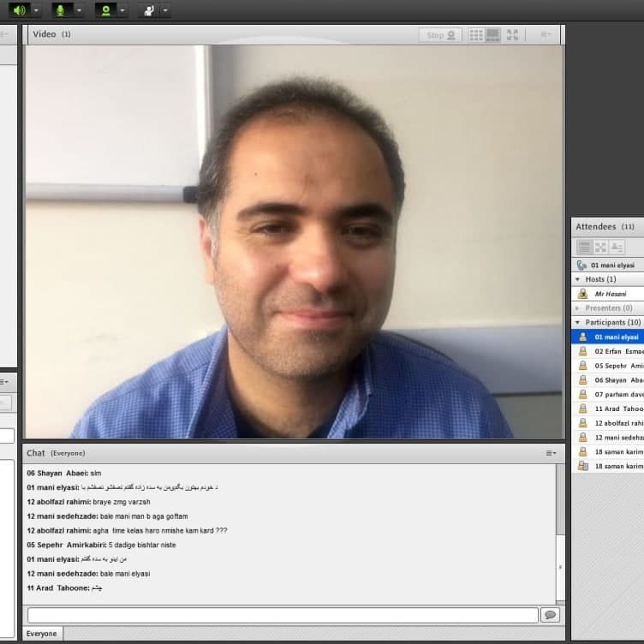
Task: Click the send chat message icon
Action: [549, 615]
